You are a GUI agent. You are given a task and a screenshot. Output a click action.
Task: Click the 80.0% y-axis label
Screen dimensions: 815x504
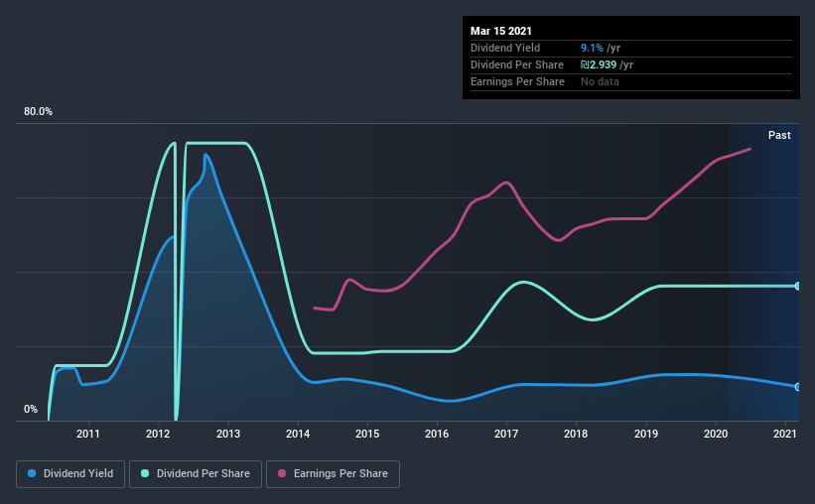point(38,112)
